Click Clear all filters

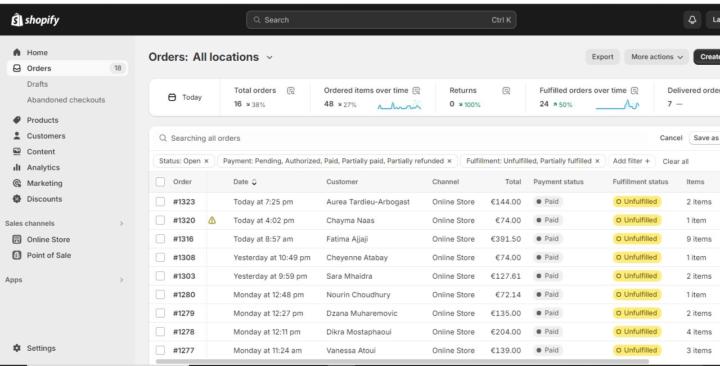coord(675,161)
